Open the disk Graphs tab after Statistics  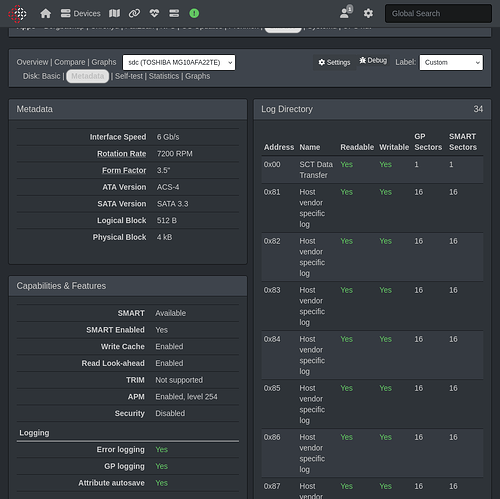pos(197,76)
